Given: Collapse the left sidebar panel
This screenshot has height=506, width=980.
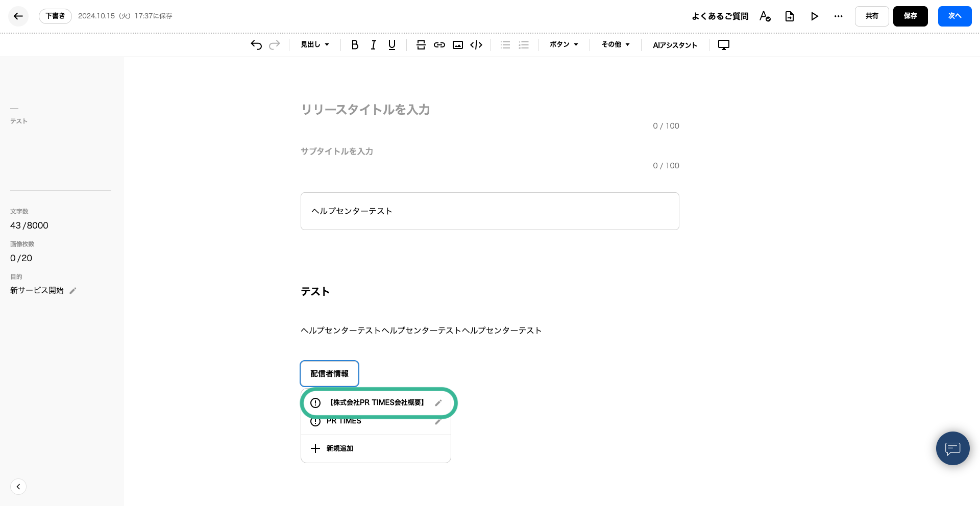Looking at the screenshot, I should coord(18,487).
